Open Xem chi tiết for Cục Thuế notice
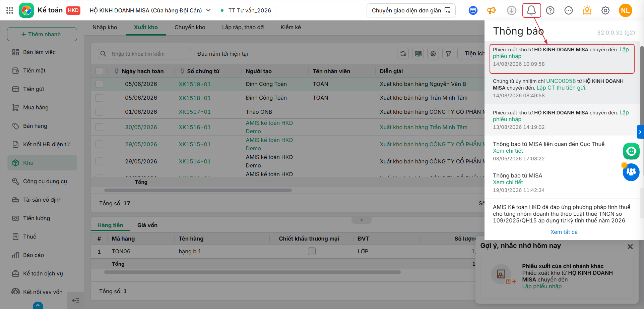Viewport: 644px width, 309px height. click(x=508, y=151)
